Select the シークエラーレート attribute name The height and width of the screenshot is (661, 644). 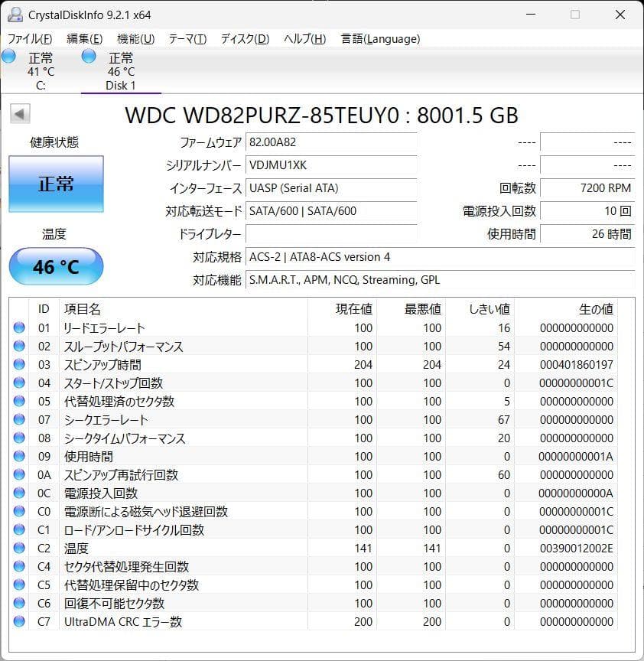106,419
